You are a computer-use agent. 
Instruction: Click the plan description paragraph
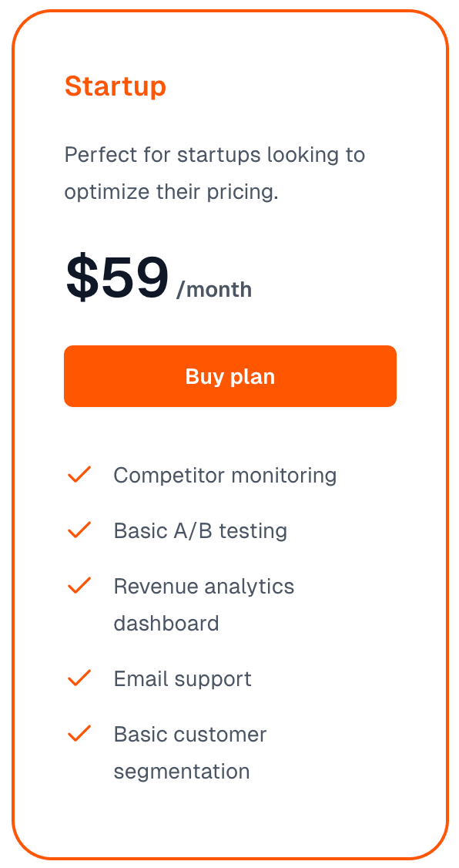[216, 173]
